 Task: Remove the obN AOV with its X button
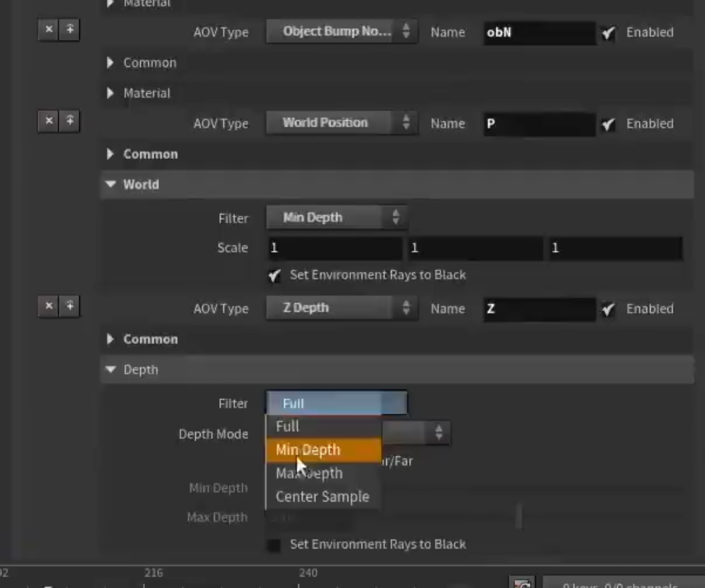[48, 30]
